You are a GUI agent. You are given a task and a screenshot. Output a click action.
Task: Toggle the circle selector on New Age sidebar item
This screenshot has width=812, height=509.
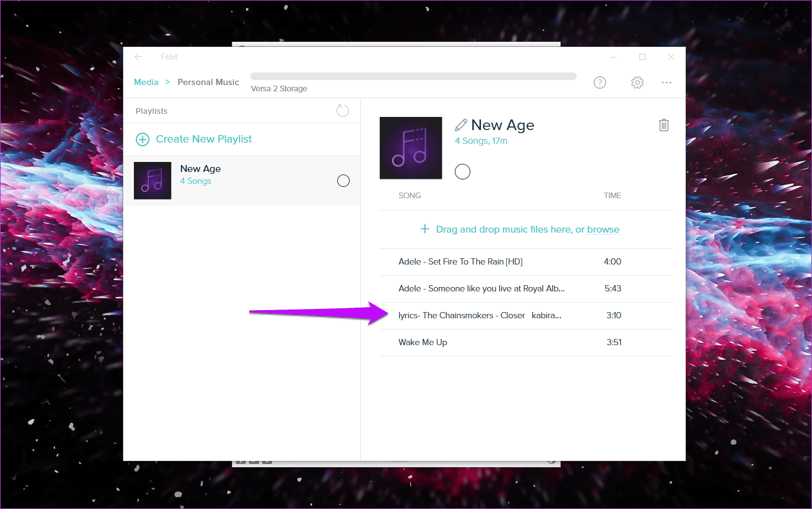343,181
